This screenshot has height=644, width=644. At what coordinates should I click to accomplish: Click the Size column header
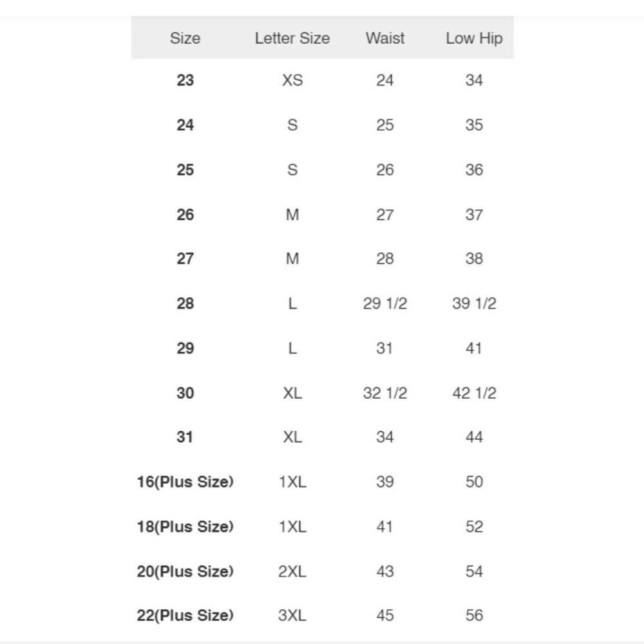pyautogui.click(x=185, y=38)
